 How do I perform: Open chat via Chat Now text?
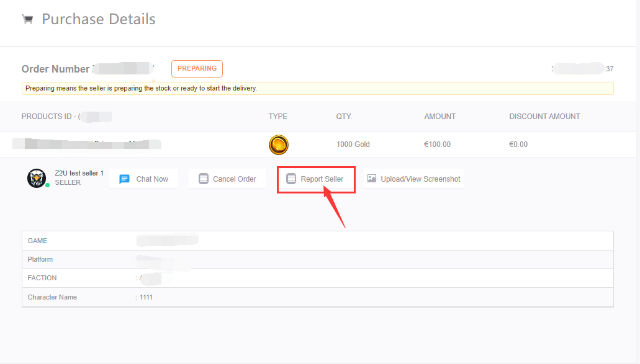tap(152, 179)
